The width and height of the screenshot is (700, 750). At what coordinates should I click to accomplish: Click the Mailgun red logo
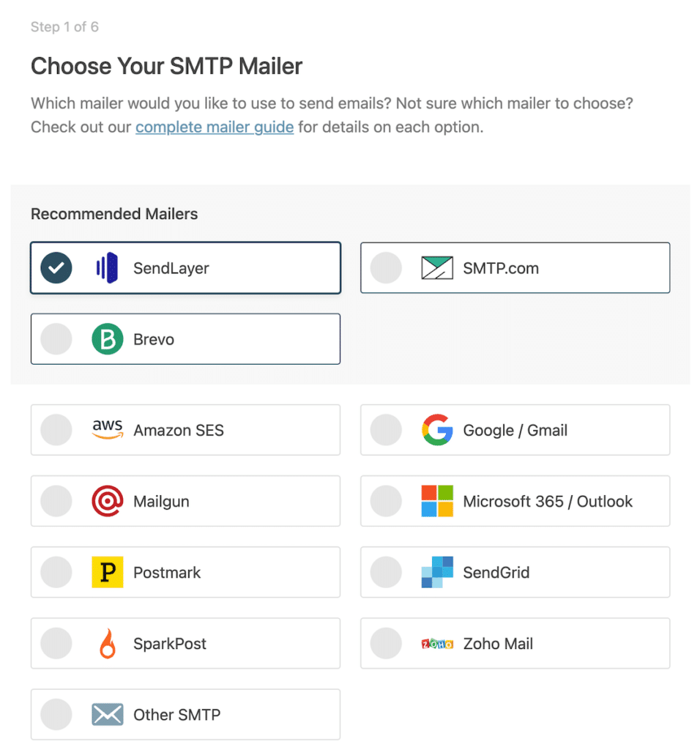click(x=107, y=501)
